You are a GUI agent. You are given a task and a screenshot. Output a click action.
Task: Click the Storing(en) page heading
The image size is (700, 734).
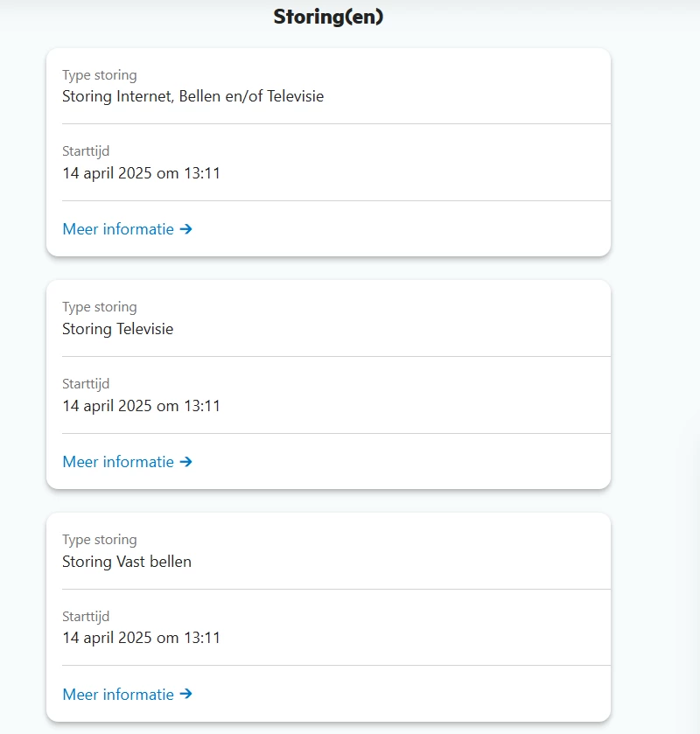(x=328, y=17)
